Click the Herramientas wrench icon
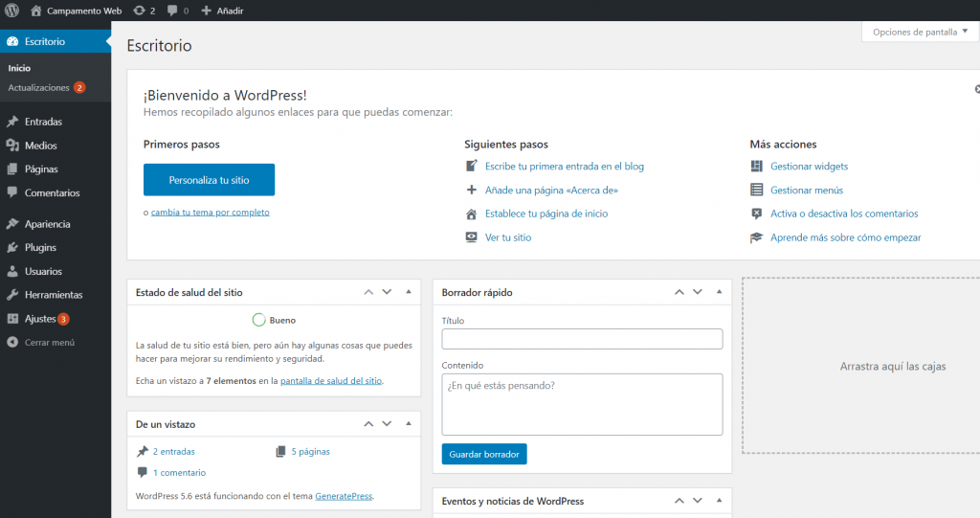Screen dimensions: 980x518 (x=12, y=295)
